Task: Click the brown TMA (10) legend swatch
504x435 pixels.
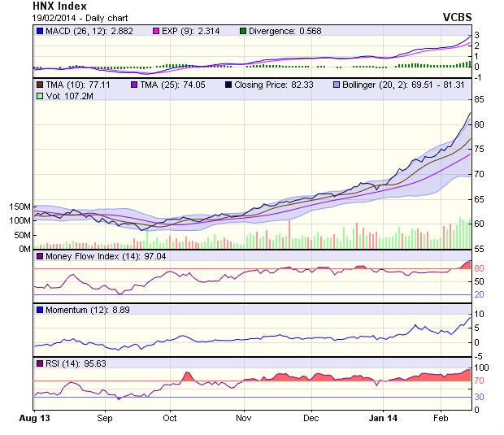Action: (x=39, y=84)
